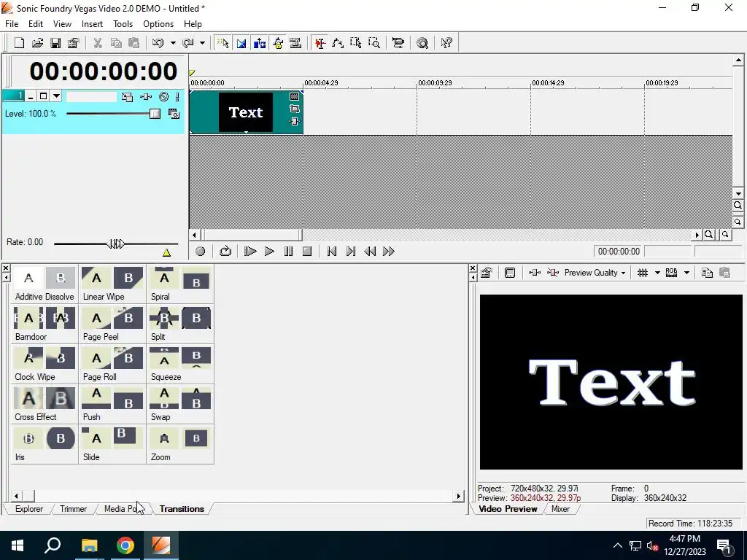Save the project with the floppy disk icon
The width and height of the screenshot is (747, 560).
click(x=55, y=43)
